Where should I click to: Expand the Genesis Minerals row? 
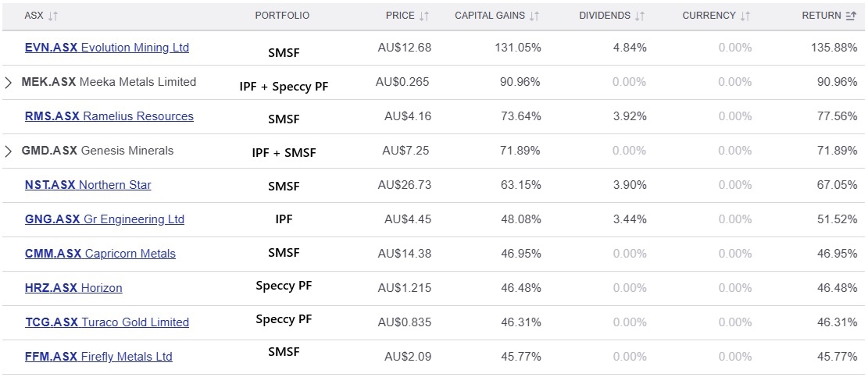9,151
